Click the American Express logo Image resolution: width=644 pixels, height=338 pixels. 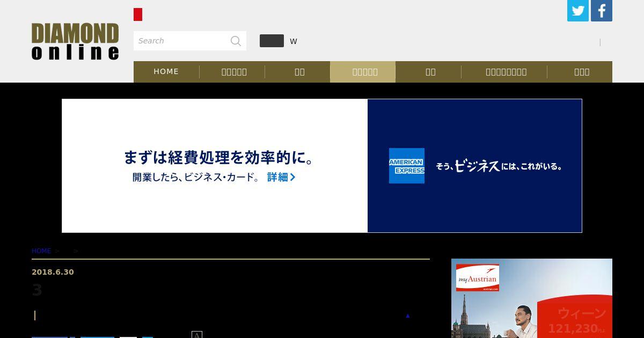point(407,166)
